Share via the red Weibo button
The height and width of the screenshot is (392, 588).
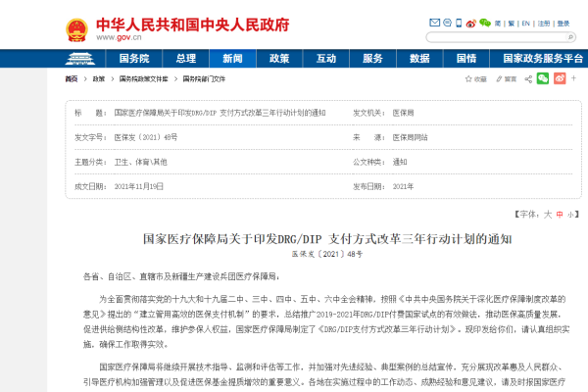tap(560, 78)
